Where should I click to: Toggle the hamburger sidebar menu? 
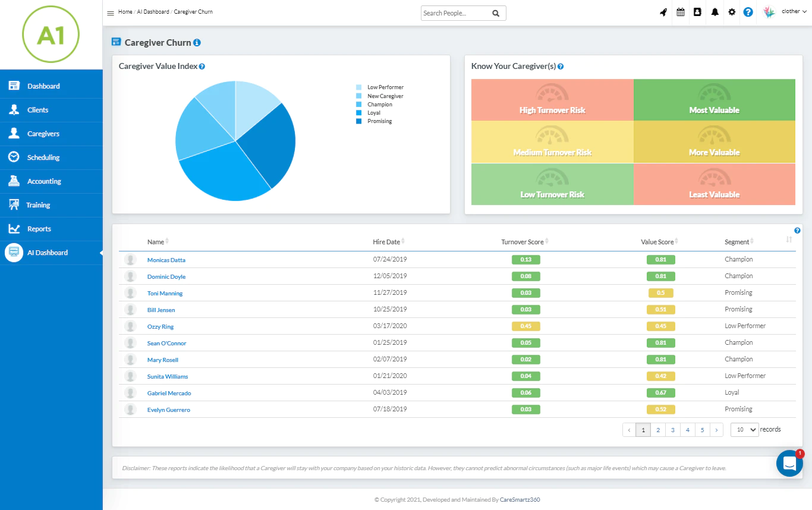111,12
